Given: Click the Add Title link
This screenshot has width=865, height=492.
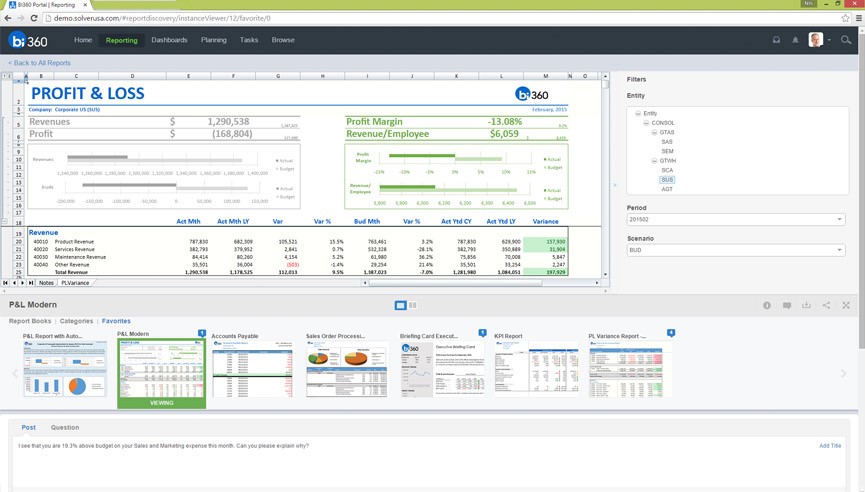Looking at the screenshot, I should coord(830,445).
